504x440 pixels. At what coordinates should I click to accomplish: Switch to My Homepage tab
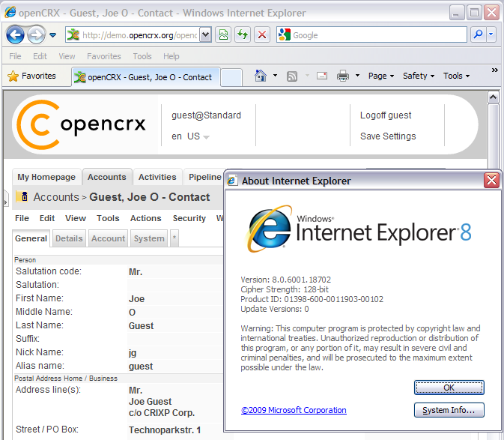click(x=46, y=177)
